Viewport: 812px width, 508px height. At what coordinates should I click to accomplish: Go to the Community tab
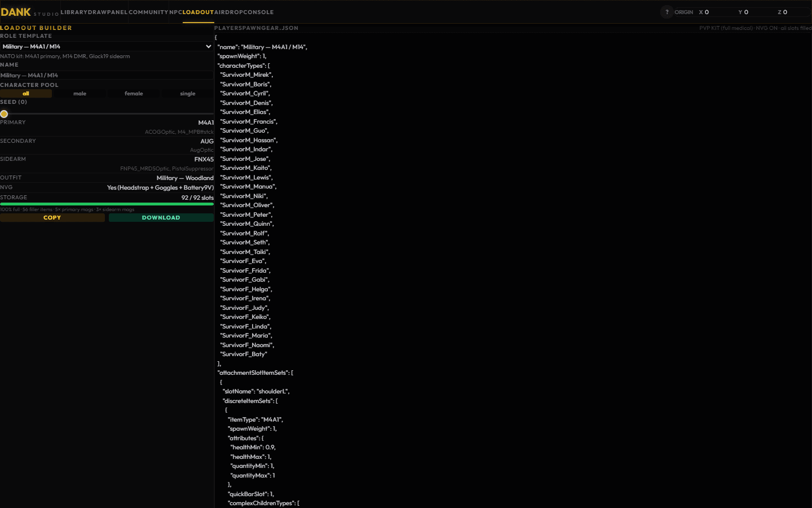click(x=148, y=12)
